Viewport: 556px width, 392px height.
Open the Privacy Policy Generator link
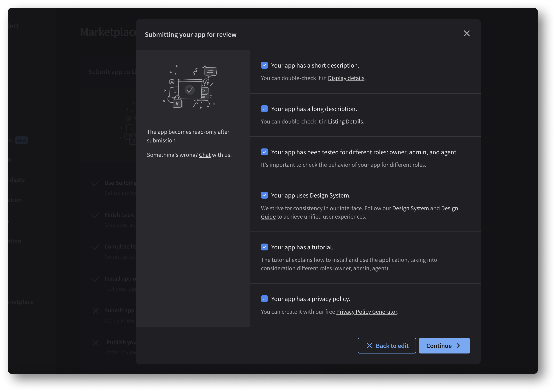pyautogui.click(x=367, y=312)
